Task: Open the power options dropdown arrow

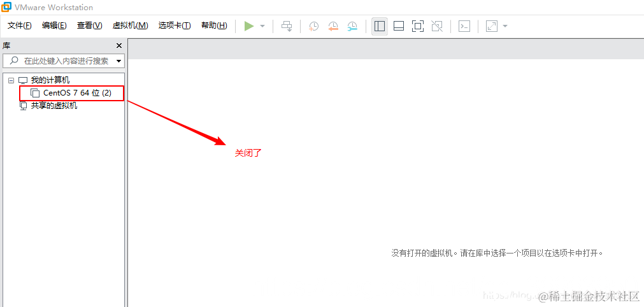Action: [262, 26]
